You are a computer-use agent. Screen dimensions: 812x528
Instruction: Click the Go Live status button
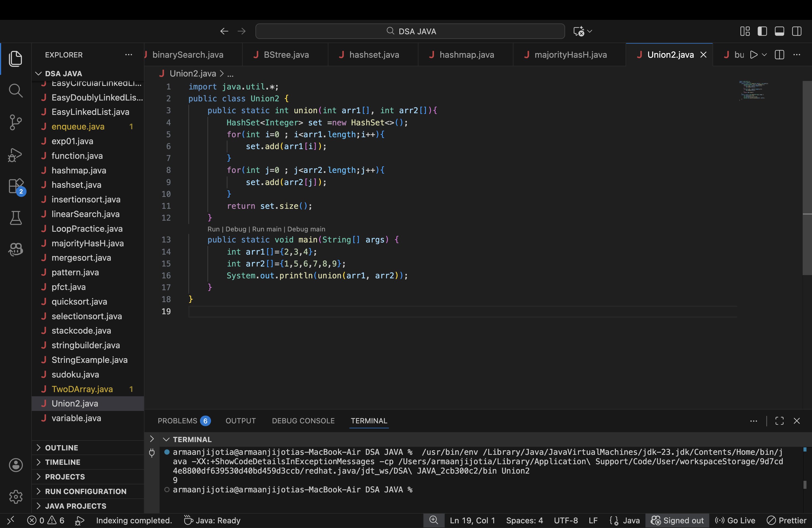[x=735, y=520]
